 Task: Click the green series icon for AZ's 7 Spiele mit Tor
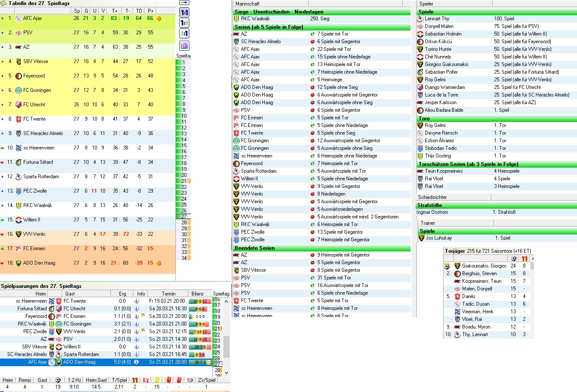point(313,34)
